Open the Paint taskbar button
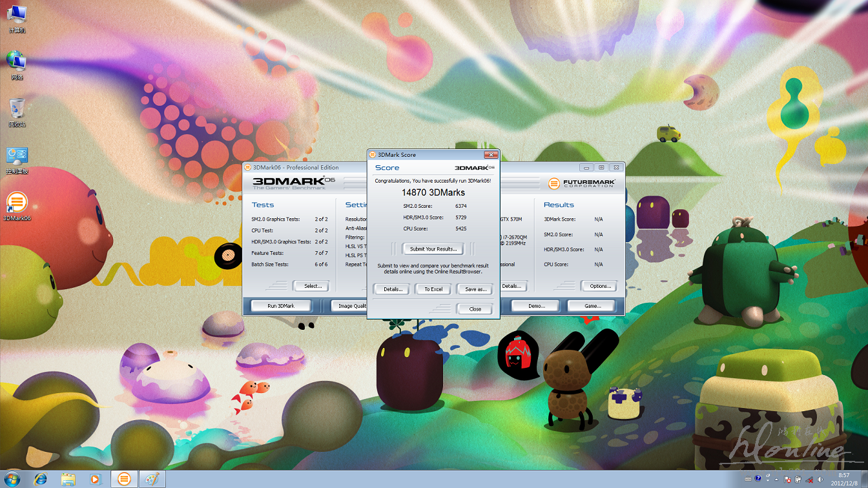Viewport: 868px width, 488px height. [x=152, y=479]
